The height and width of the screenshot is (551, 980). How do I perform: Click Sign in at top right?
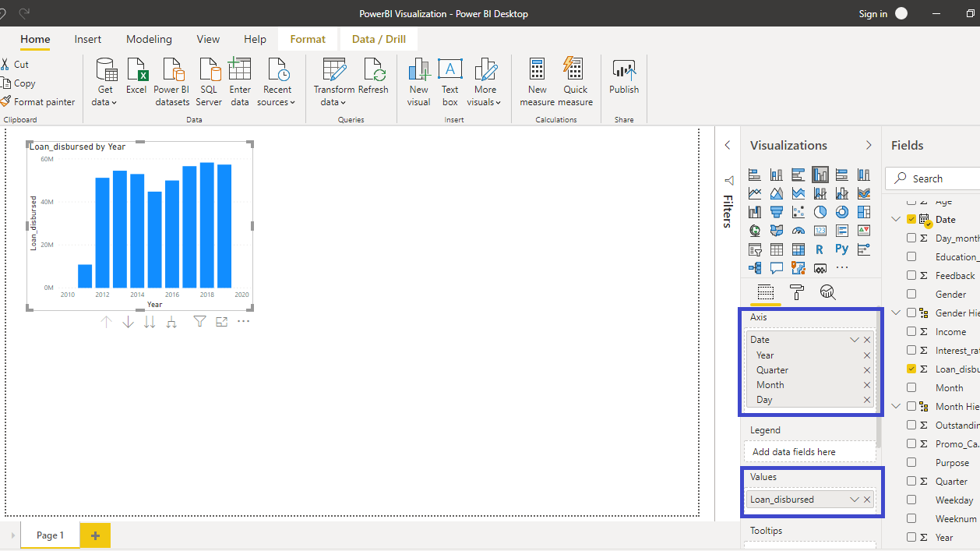pyautogui.click(x=873, y=13)
